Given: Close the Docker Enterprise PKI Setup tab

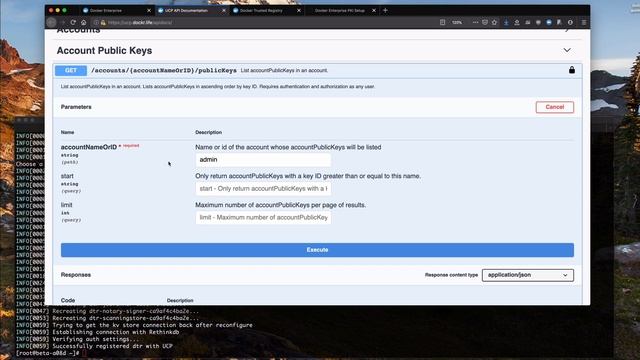Looking at the screenshot, I should tap(374, 10).
